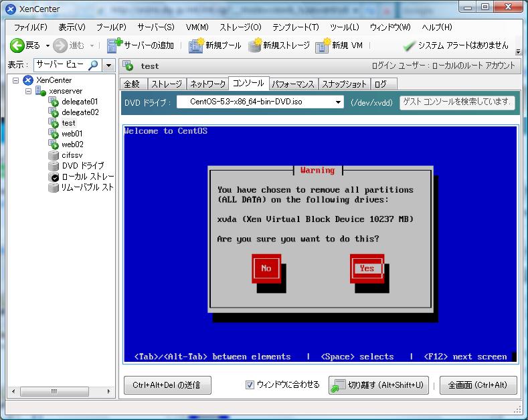The width and height of the screenshot is (528, 420).
Task: Click the web01 VM icon
Action: (x=54, y=134)
